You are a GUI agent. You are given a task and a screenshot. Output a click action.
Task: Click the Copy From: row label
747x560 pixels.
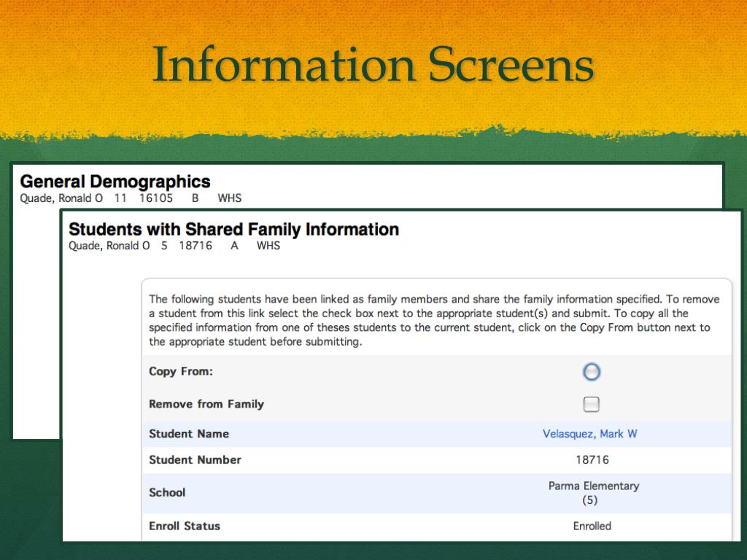click(x=181, y=371)
